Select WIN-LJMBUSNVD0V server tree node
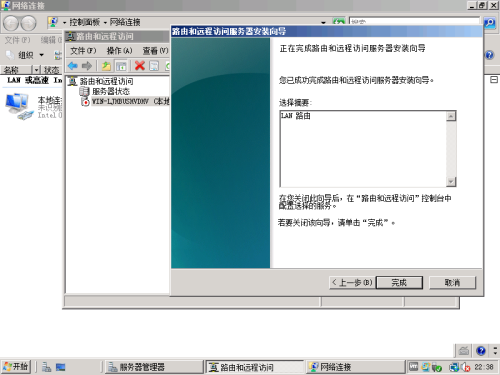This screenshot has height=375, width=500. (130, 101)
